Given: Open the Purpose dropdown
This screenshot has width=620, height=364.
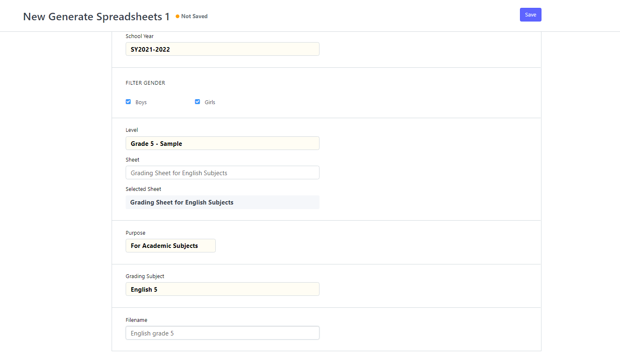Looking at the screenshot, I should pos(170,246).
